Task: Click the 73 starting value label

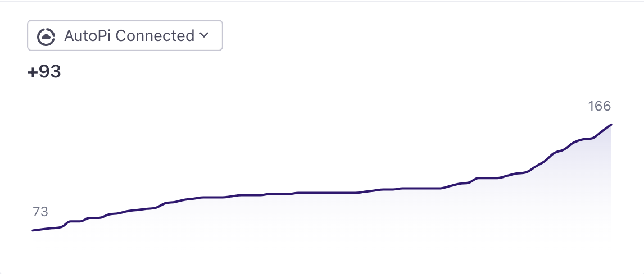Action: [40, 212]
